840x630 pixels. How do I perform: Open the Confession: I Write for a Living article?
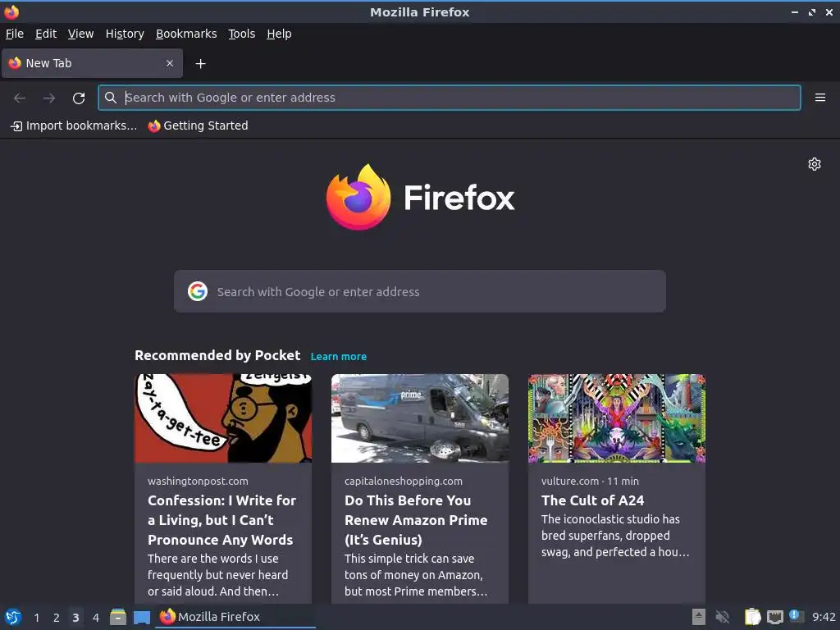pyautogui.click(x=221, y=520)
